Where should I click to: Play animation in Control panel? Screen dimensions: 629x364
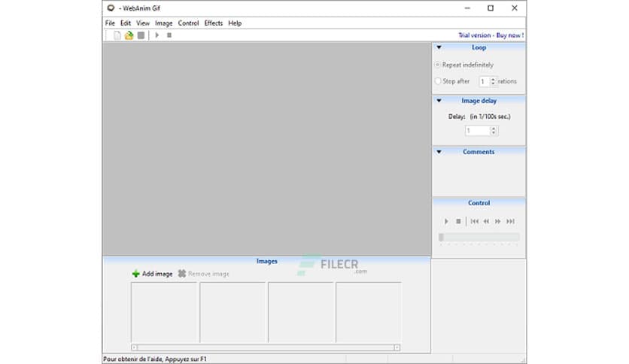coord(446,221)
